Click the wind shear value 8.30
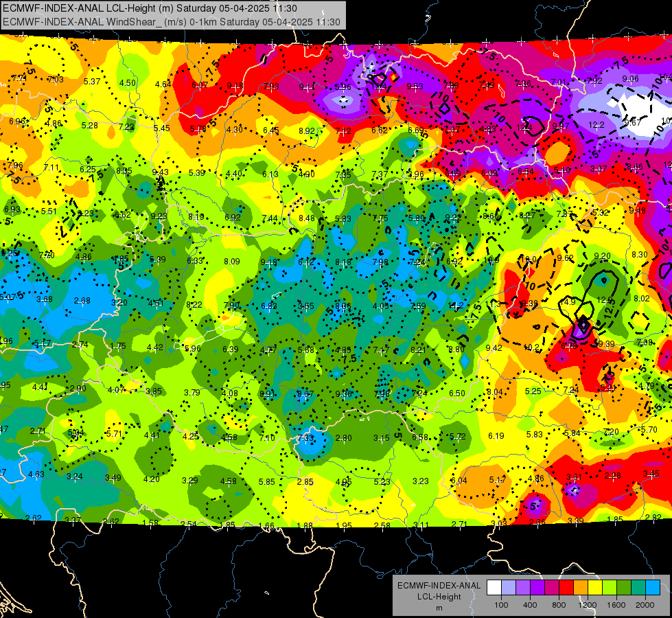Screen dimensions: 672x618 [640, 254]
